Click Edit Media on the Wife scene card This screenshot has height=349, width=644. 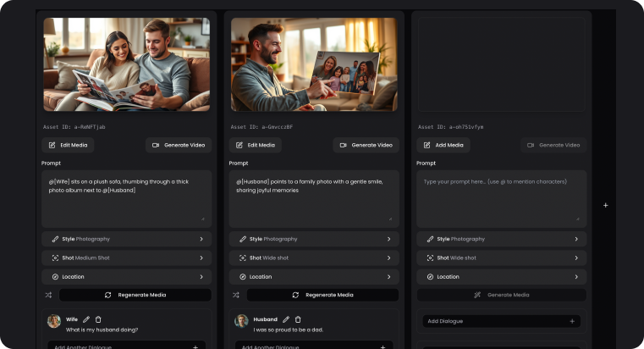[x=68, y=145]
